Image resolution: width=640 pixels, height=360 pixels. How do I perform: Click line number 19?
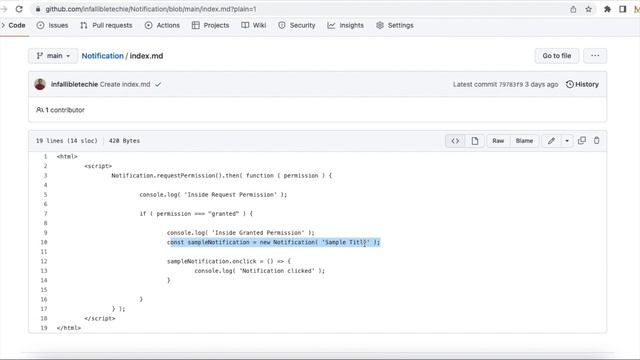tap(44, 328)
